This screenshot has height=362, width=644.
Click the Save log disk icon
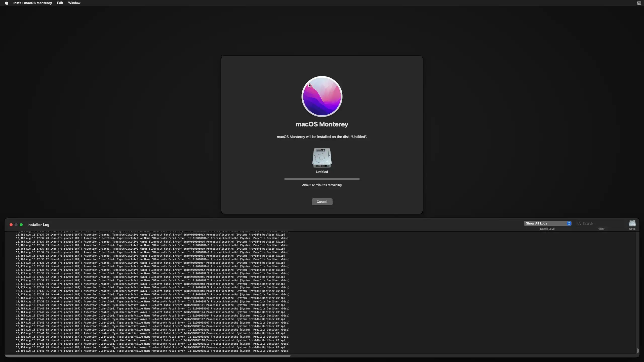point(632,223)
